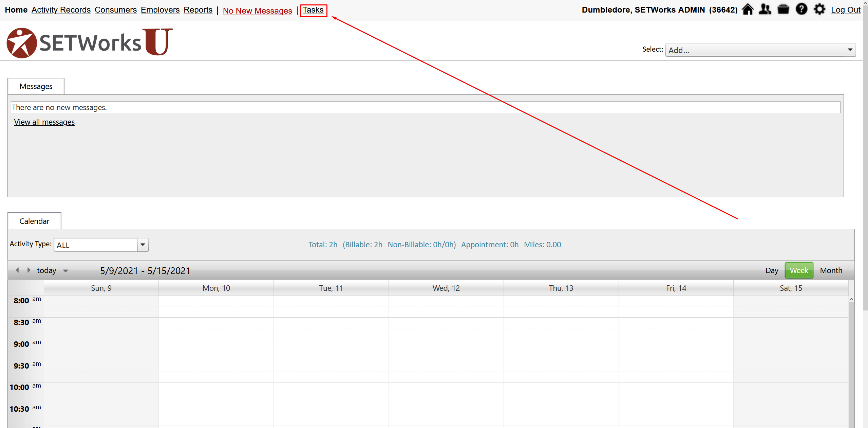Click the Log Out link
868x428 pixels.
[x=845, y=10]
